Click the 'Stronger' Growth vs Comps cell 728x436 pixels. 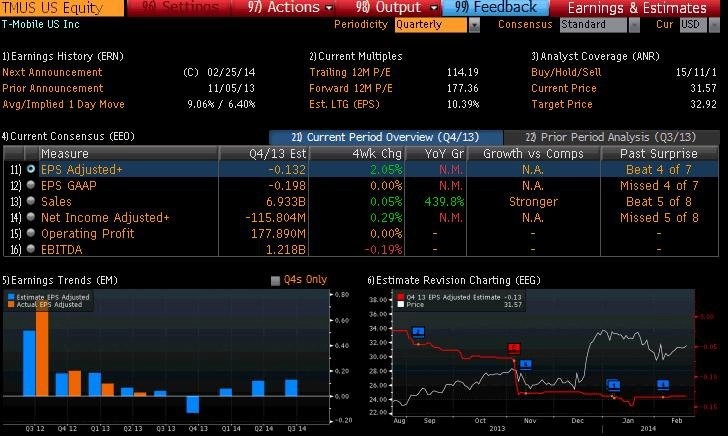[x=533, y=202]
